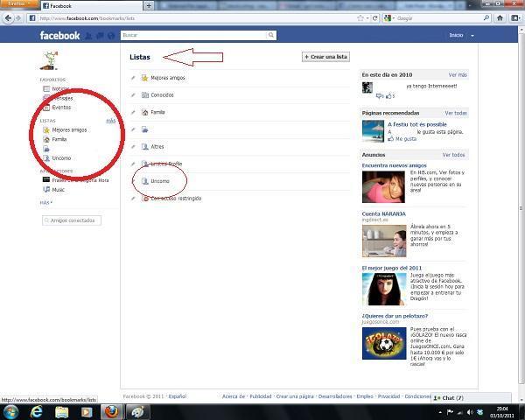This screenshot has width=525, height=420.
Task: Click the Crear una lista button
Action: click(325, 57)
